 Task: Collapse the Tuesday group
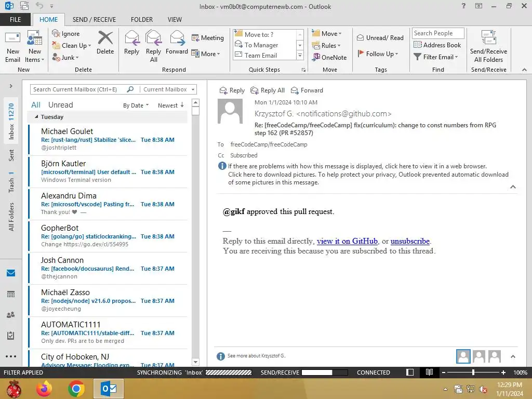coord(36,117)
